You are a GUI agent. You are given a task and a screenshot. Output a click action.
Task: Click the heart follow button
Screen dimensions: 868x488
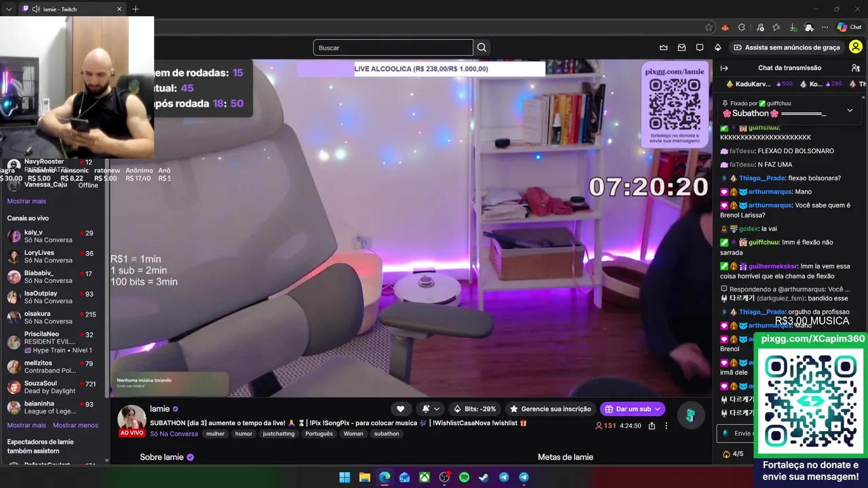pyautogui.click(x=400, y=409)
